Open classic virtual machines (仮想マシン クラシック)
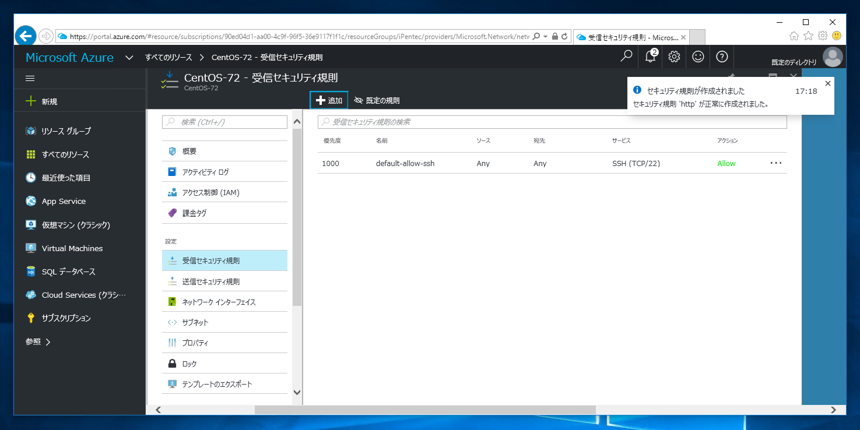Screen dimensions: 860x430 click(76, 225)
